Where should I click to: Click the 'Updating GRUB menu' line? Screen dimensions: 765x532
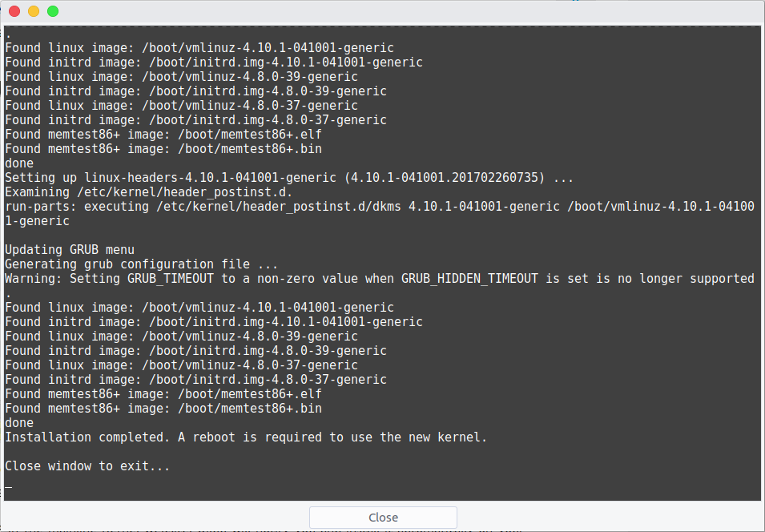tap(69, 250)
